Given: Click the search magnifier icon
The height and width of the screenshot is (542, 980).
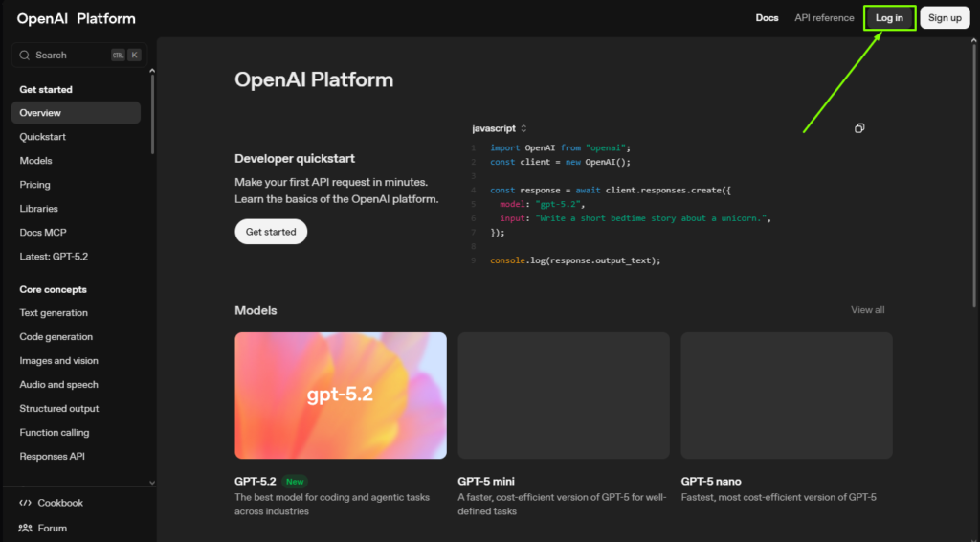Looking at the screenshot, I should 24,55.
